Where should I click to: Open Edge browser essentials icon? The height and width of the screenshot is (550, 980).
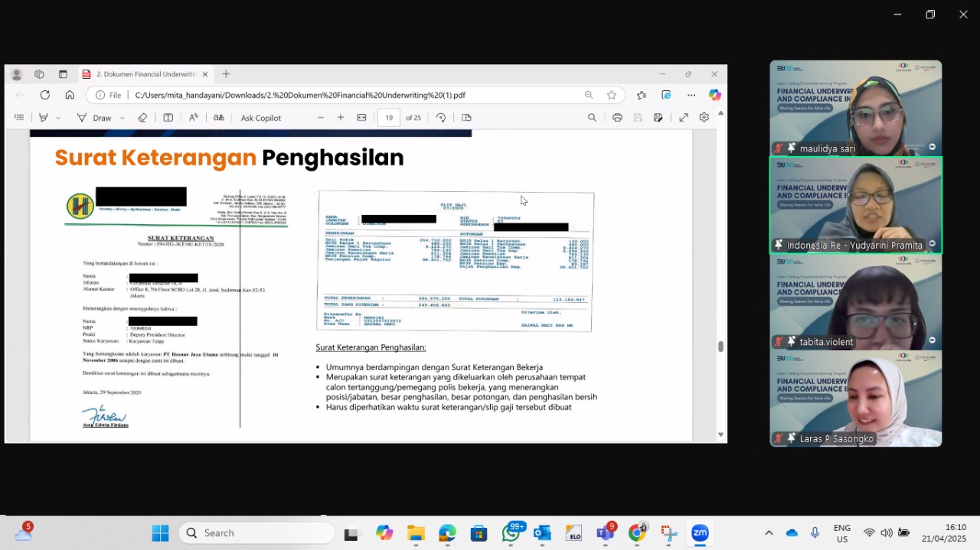click(x=666, y=95)
